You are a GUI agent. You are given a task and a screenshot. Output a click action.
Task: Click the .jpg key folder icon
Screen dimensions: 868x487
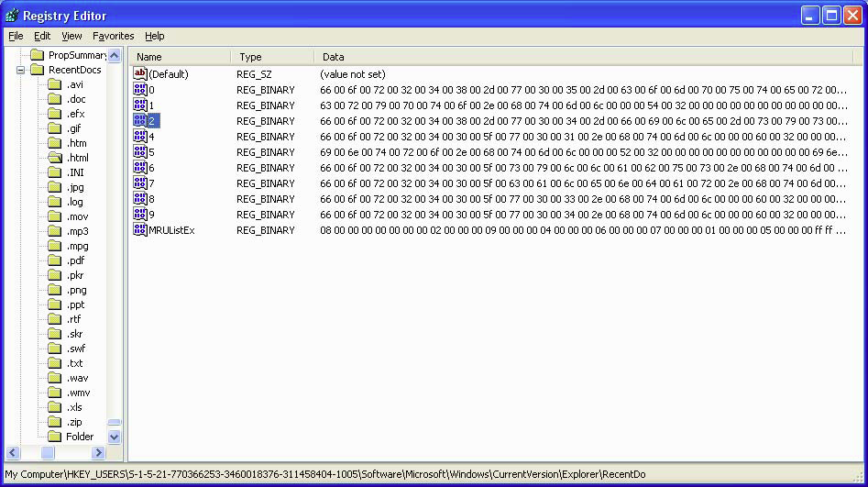pos(54,187)
